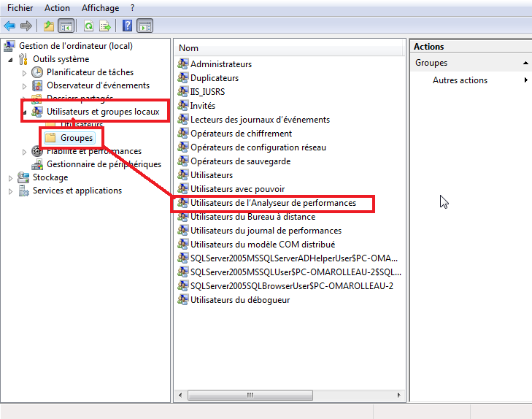Open the Affichage menu
Viewport: 532px width, 419px height.
100,8
